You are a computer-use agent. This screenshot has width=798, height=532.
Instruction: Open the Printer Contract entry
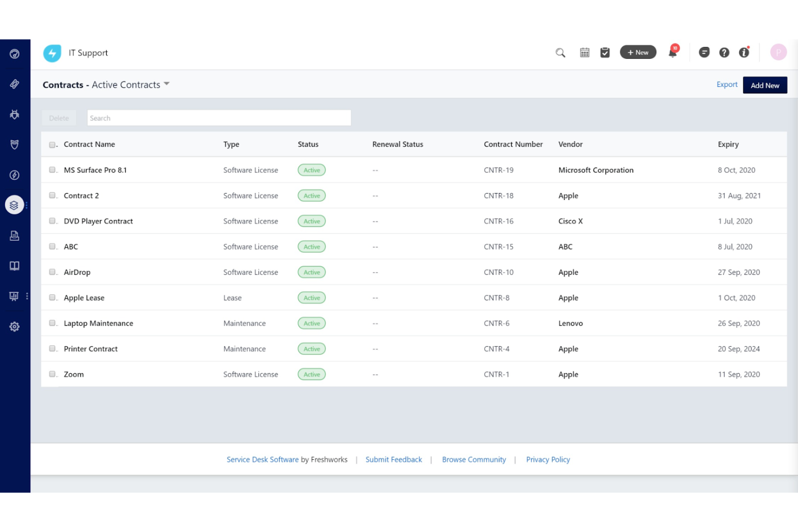pyautogui.click(x=91, y=349)
